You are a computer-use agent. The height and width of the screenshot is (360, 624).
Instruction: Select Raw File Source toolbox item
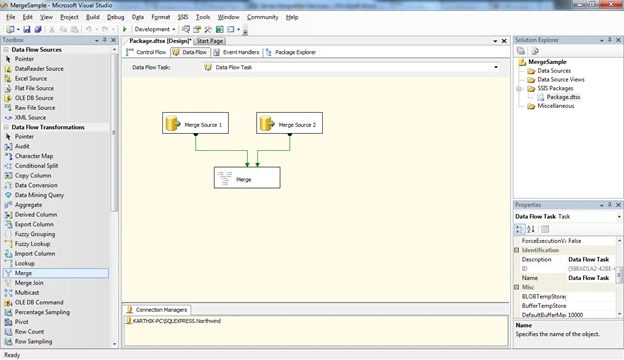click(35, 107)
